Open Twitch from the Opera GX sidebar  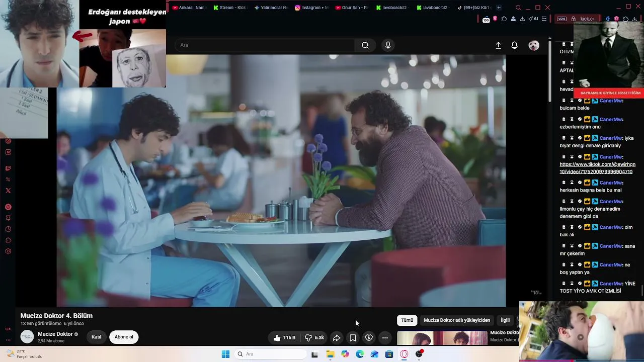(8, 168)
